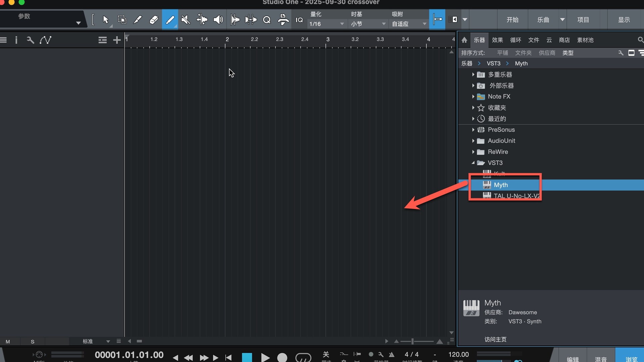644x362 pixels.
Task: Click the 开始 button
Action: 512,20
